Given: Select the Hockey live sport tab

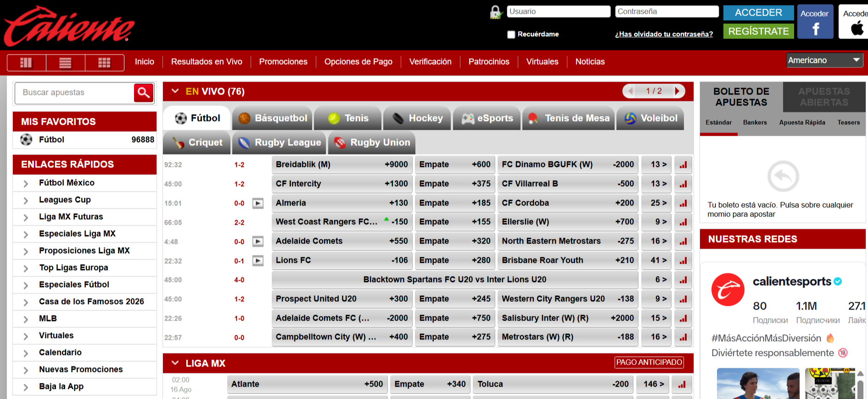Looking at the screenshot, I should click(417, 118).
